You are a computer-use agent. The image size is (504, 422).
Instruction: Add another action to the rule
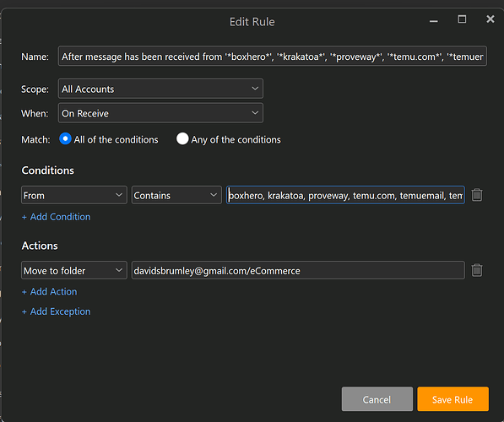click(x=49, y=292)
